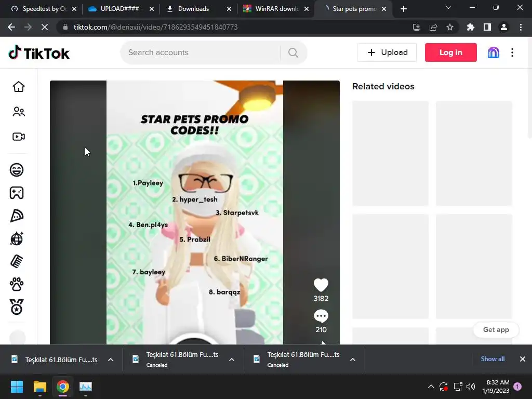532x399 pixels.
Task: Open notification badge in system tray
Action: point(517,387)
